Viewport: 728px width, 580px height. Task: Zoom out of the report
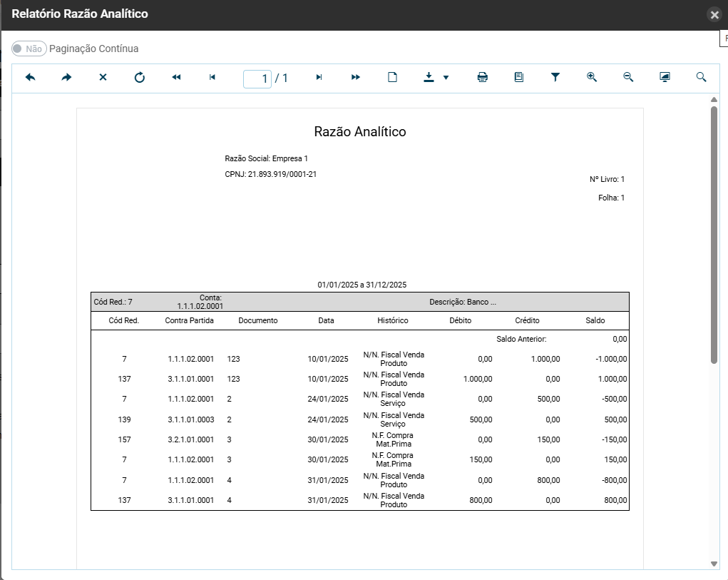pyautogui.click(x=628, y=78)
